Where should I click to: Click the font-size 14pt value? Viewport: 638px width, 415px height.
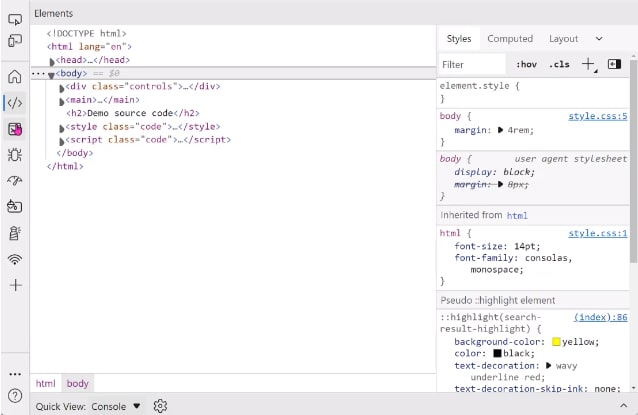[527, 246]
